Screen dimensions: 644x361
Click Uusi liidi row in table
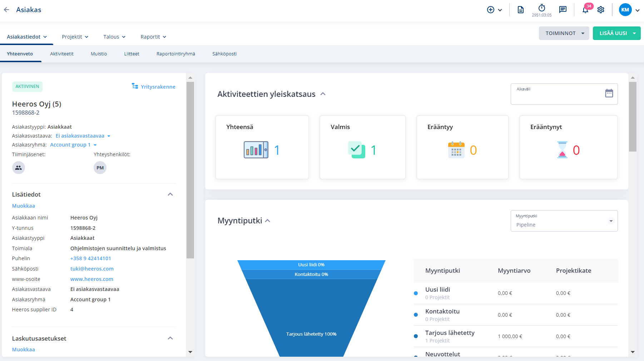(x=516, y=293)
